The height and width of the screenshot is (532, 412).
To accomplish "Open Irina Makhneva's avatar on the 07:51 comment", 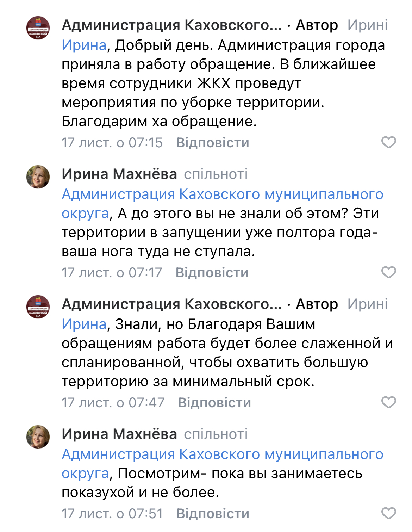I will click(x=38, y=437).
